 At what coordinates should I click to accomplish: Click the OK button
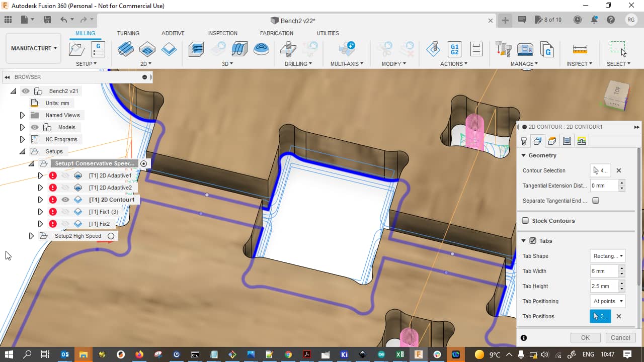(585, 338)
